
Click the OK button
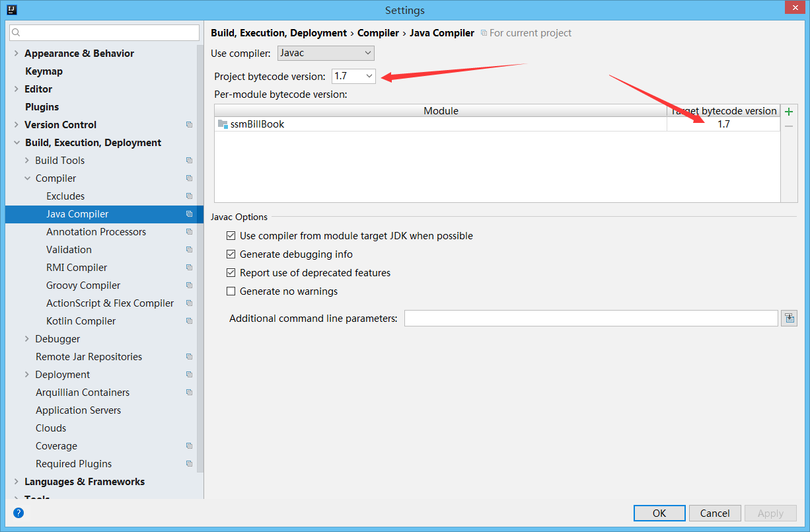tap(659, 513)
